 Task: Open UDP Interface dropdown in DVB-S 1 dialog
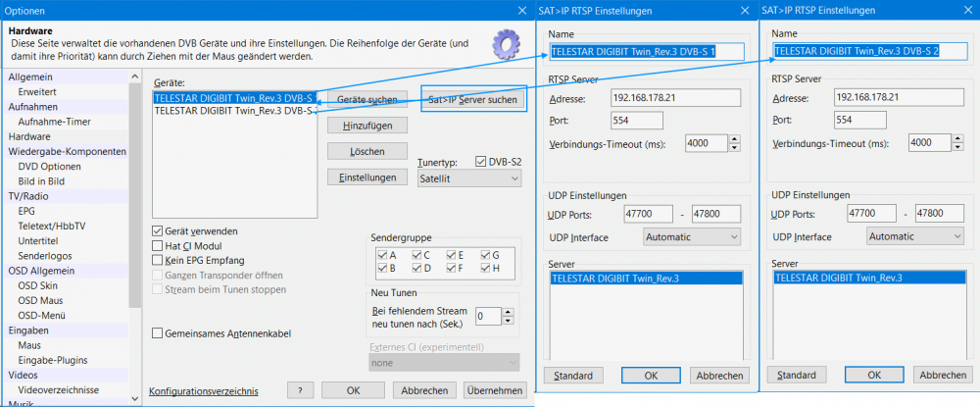(692, 237)
